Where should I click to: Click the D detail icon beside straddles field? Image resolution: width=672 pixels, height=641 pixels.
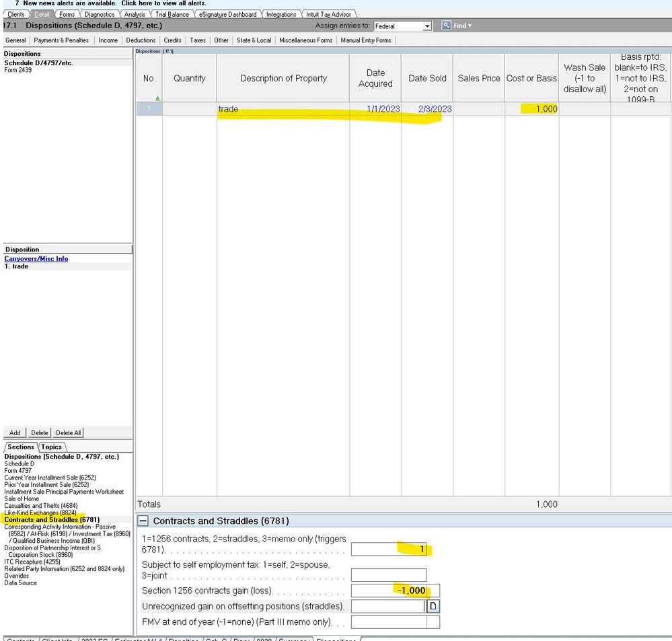(433, 606)
